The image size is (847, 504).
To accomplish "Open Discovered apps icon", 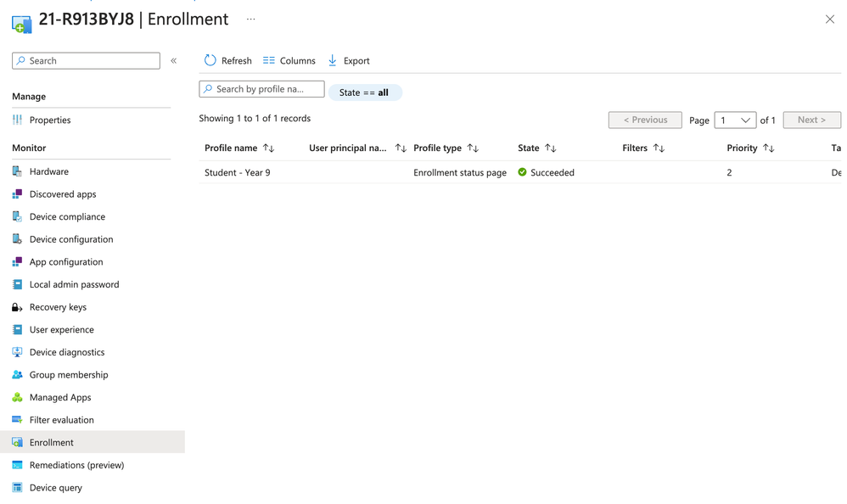I will [x=17, y=194].
